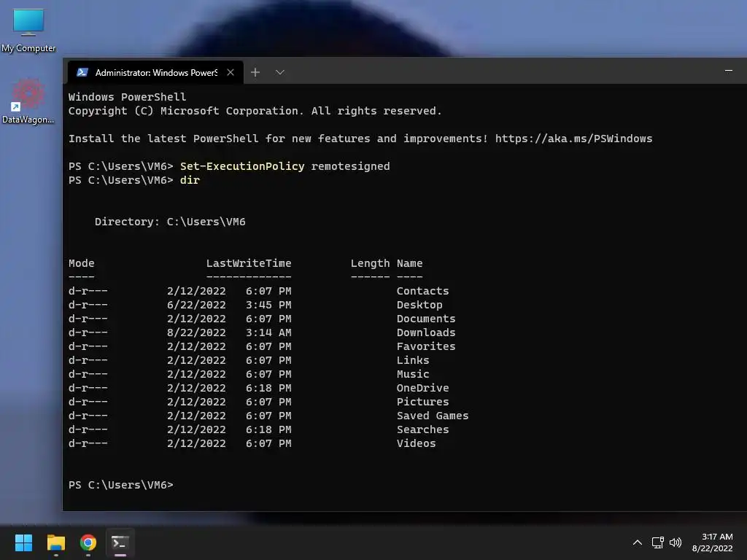
Task: Click the Searches directory name
Action: [422, 429]
